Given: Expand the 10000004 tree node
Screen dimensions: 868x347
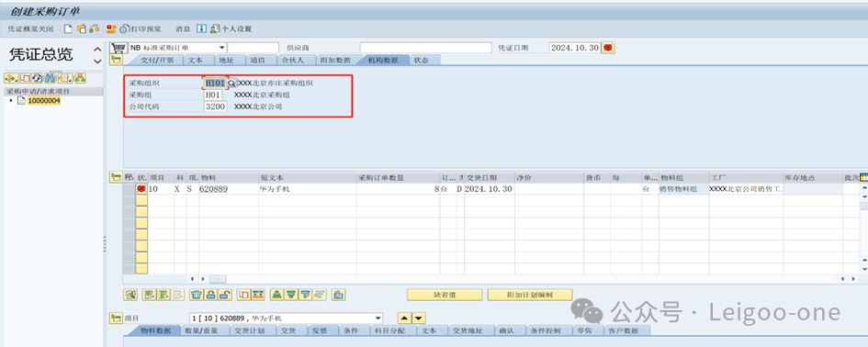Looking at the screenshot, I should click(x=11, y=101).
